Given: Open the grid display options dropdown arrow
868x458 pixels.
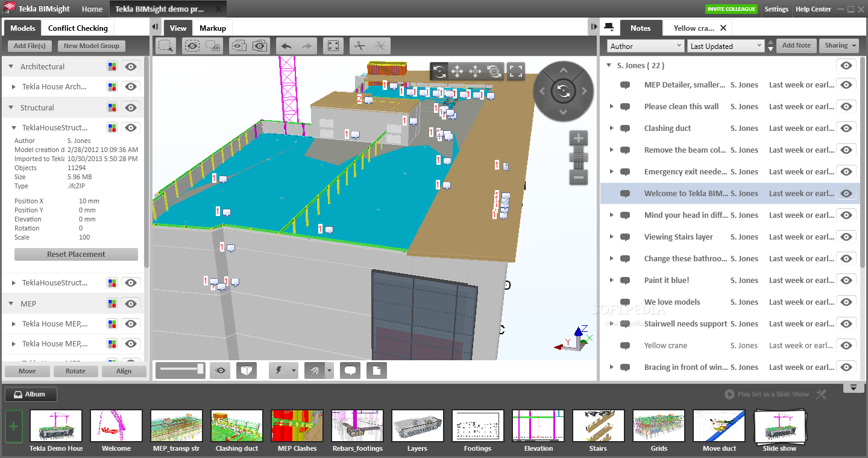Looking at the screenshot, I should [x=329, y=371].
